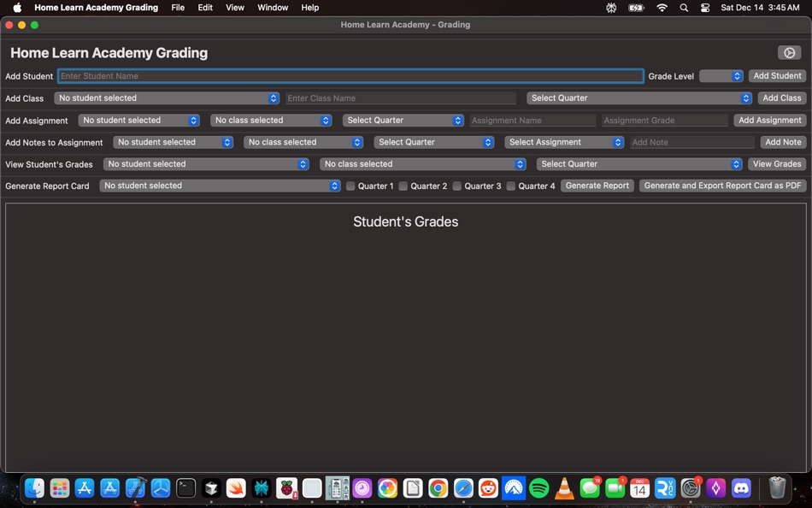This screenshot has width=812, height=508.
Task: Open the Window menu
Action: pyautogui.click(x=272, y=8)
